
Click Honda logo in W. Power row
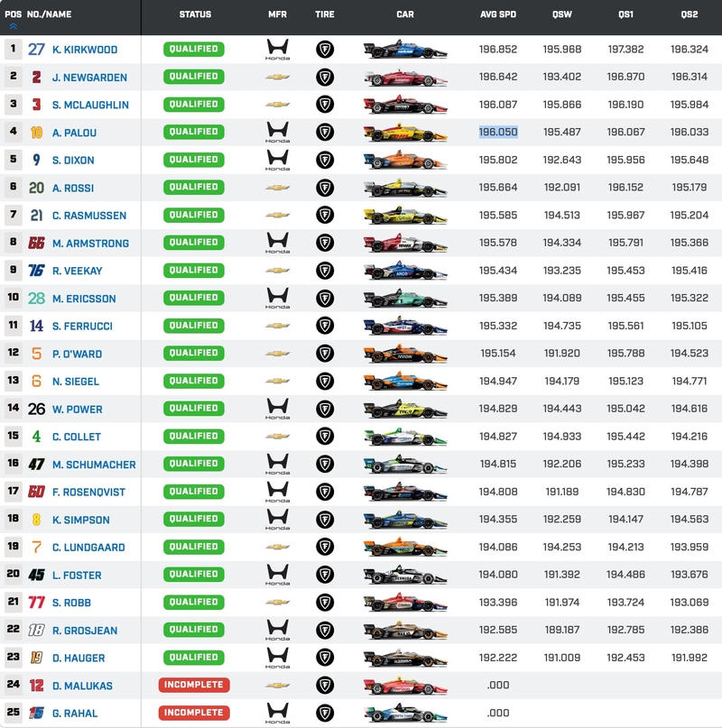[277, 409]
